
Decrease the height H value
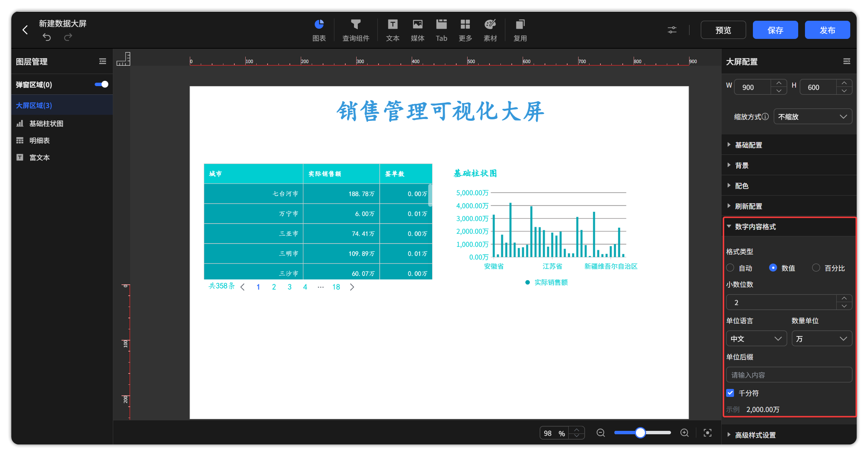[844, 91]
